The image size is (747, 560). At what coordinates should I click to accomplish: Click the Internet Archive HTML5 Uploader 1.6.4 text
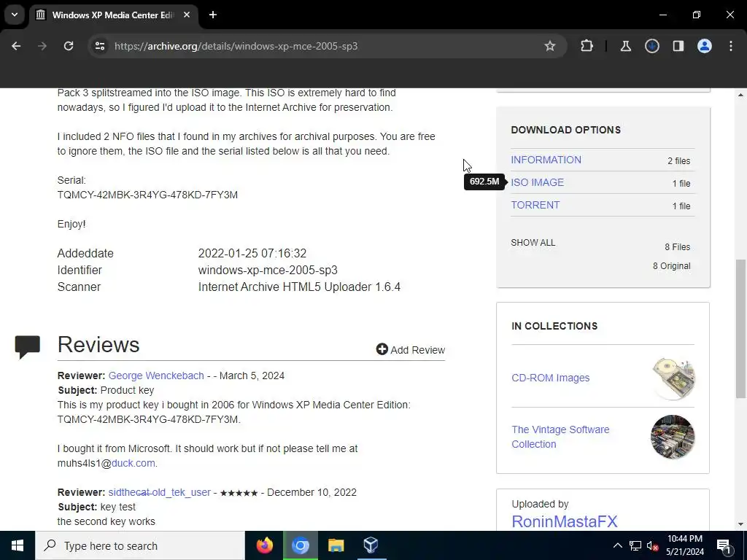tap(299, 287)
